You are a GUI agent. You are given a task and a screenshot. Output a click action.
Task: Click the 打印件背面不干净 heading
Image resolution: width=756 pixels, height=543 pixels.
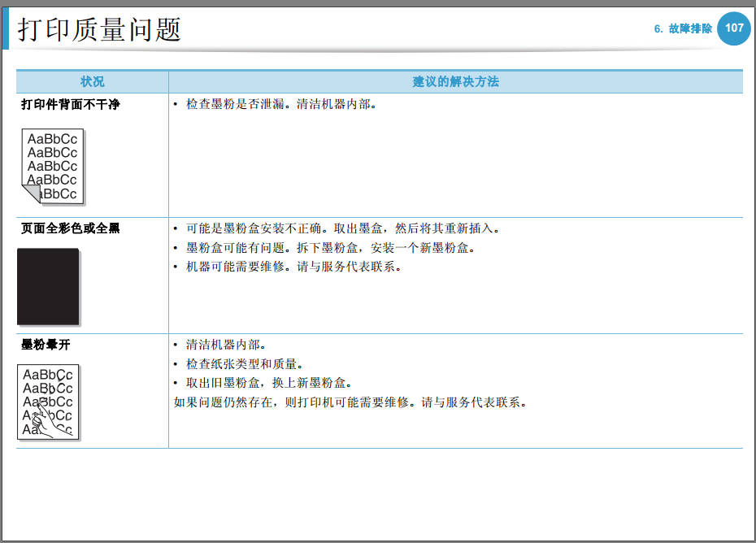click(71, 104)
